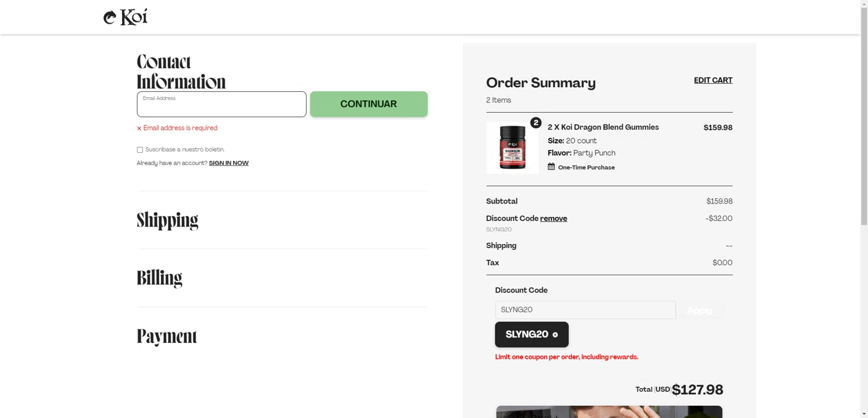The height and width of the screenshot is (418, 868).
Task: Expand the Shipping section
Action: point(167,220)
